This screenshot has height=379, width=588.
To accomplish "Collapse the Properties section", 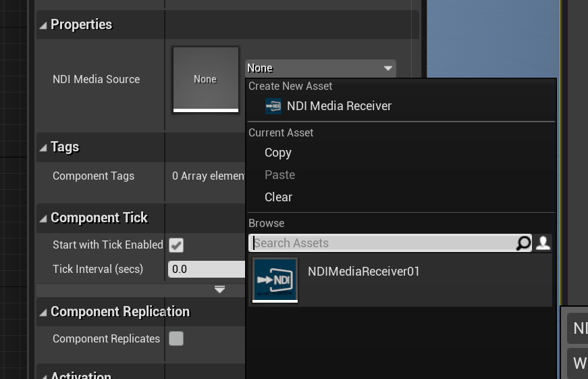I will (43, 25).
